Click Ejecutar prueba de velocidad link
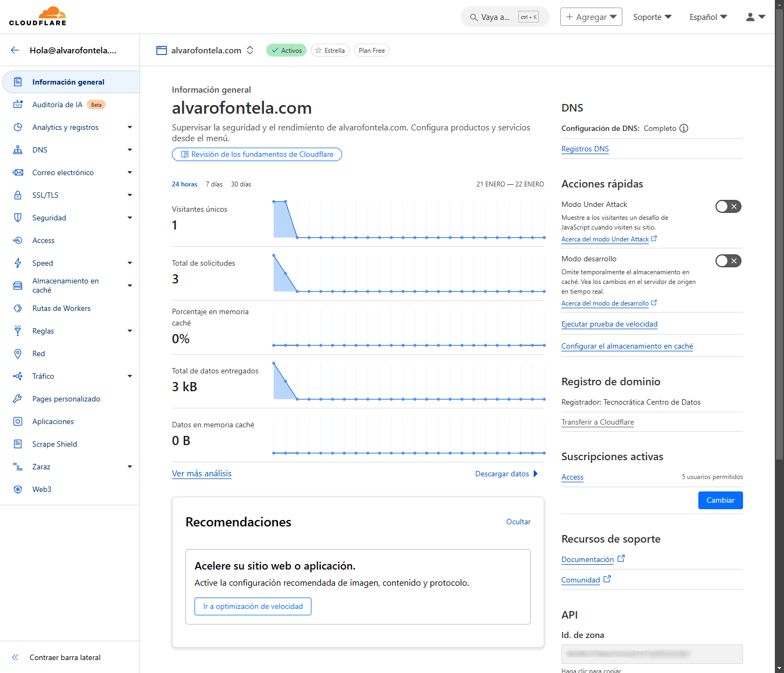Image resolution: width=784 pixels, height=673 pixels. pyautogui.click(x=609, y=324)
